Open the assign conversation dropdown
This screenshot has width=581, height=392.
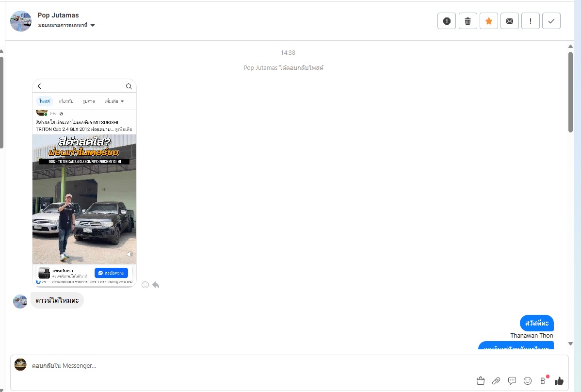coord(66,25)
